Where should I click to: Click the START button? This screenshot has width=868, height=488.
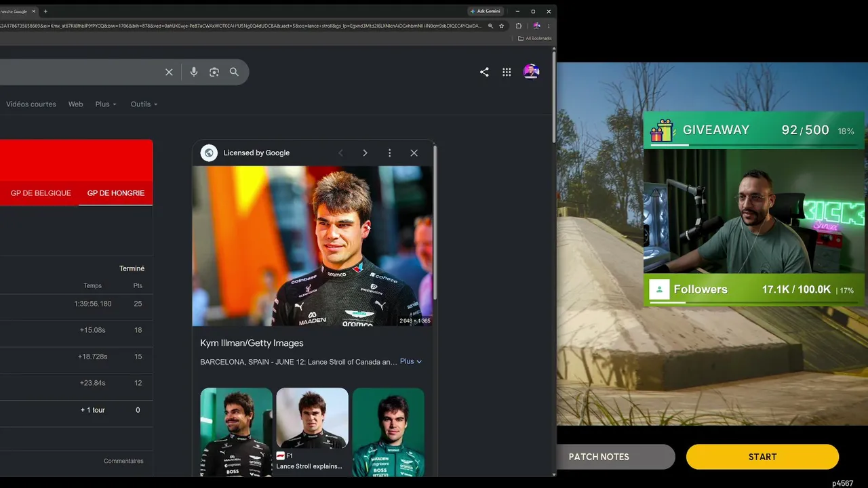coord(762,457)
